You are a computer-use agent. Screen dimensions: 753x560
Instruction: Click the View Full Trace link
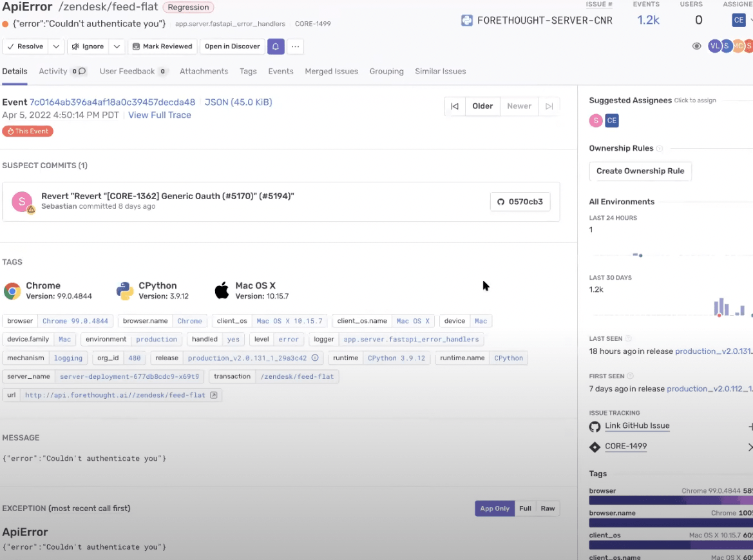pyautogui.click(x=160, y=115)
